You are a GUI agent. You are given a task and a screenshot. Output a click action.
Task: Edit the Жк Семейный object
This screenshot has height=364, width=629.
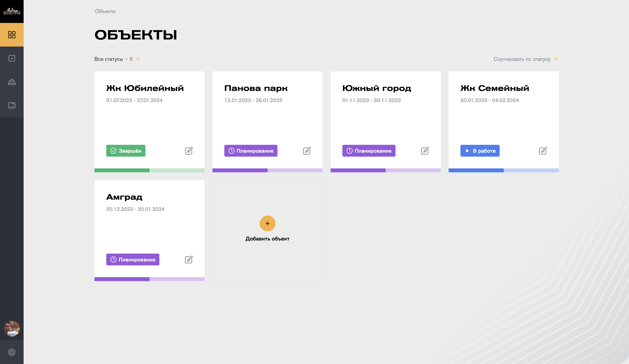(543, 151)
